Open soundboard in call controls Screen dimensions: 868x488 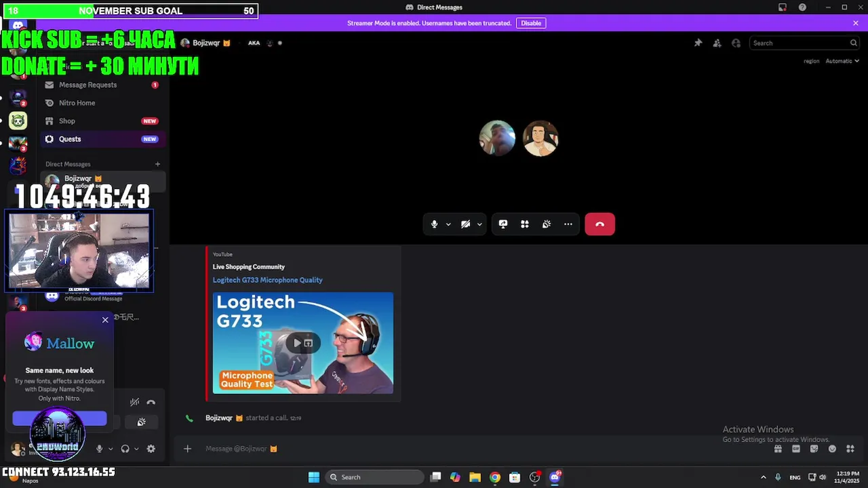tap(547, 224)
